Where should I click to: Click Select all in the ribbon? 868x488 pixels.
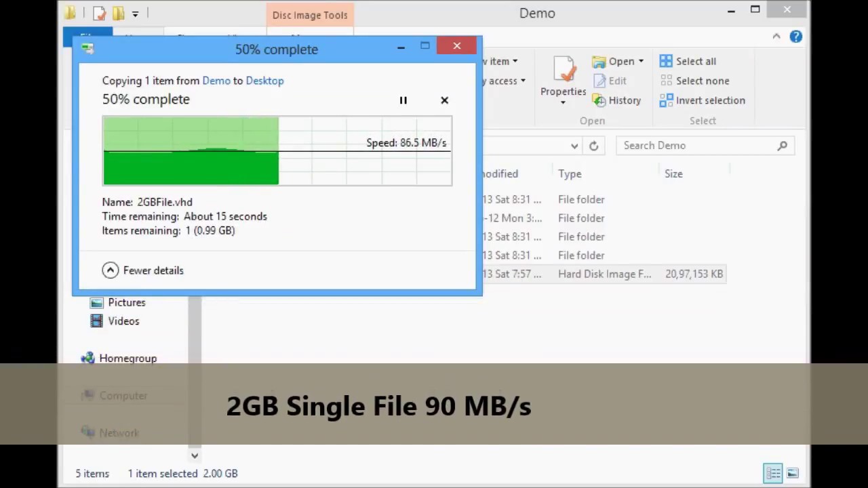pos(688,61)
